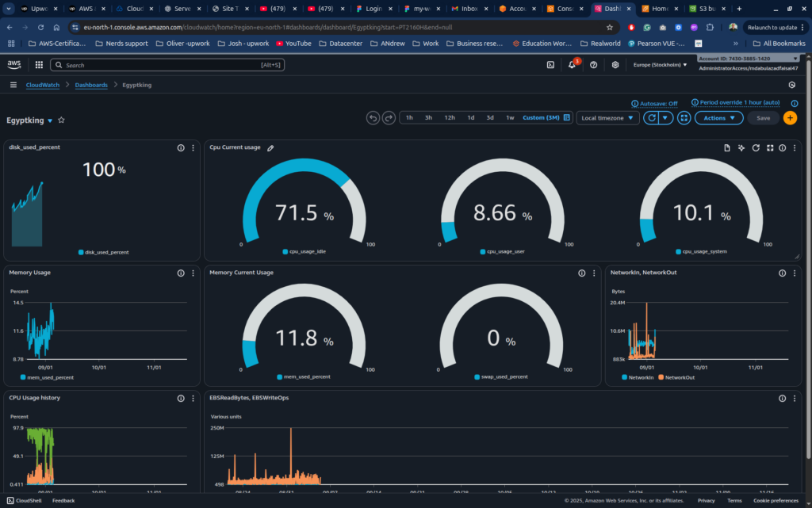Open the notifications bell icon
Screen dimensions: 812x508
coord(571,66)
